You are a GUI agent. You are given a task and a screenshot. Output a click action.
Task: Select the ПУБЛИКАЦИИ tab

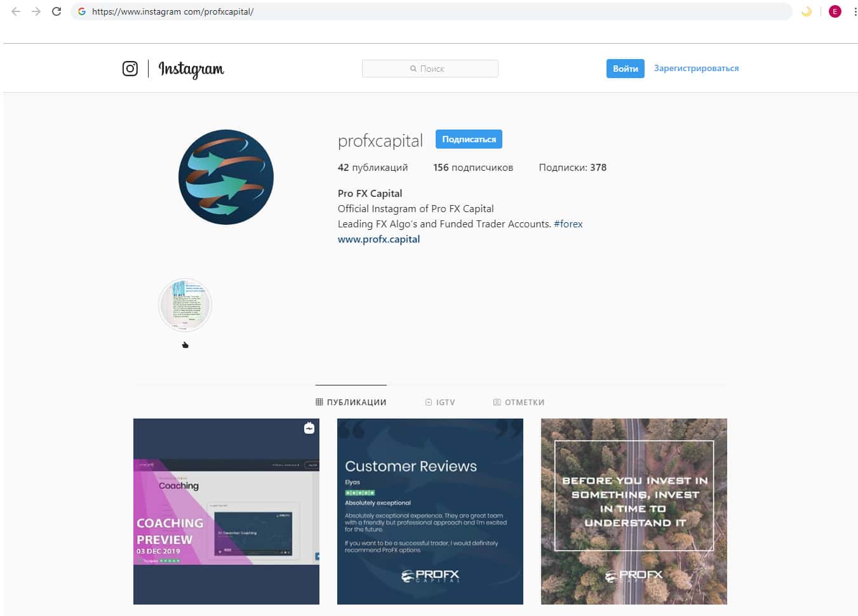[x=351, y=402]
